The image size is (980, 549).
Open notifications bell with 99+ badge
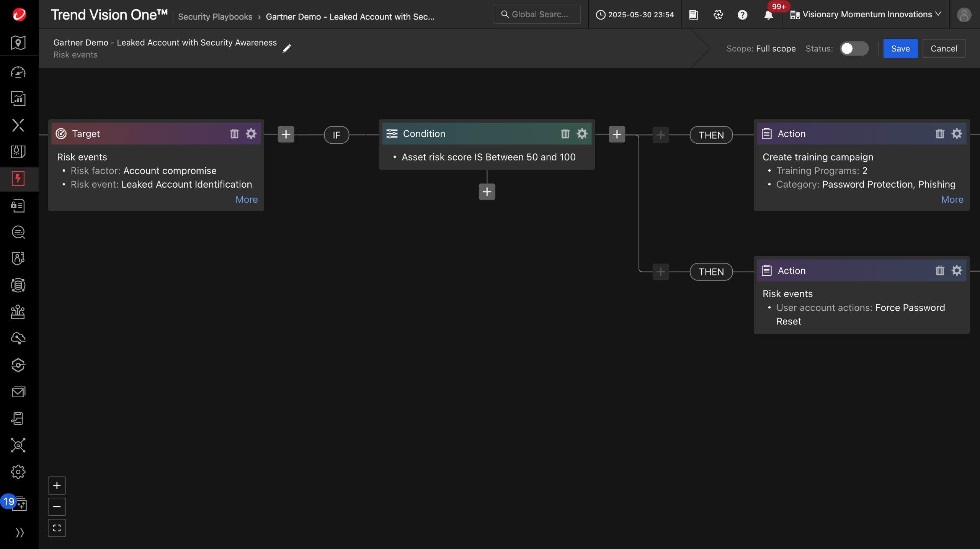(768, 15)
